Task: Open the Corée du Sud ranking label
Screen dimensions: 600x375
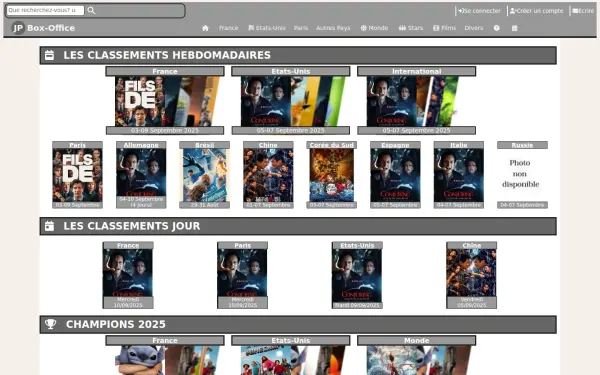Action: [x=332, y=145]
